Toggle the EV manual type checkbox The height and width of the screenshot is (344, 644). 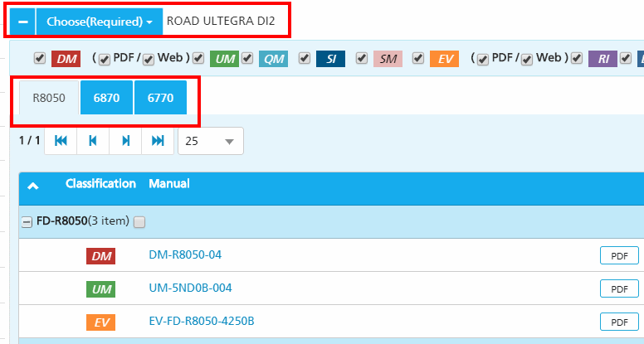click(x=418, y=58)
